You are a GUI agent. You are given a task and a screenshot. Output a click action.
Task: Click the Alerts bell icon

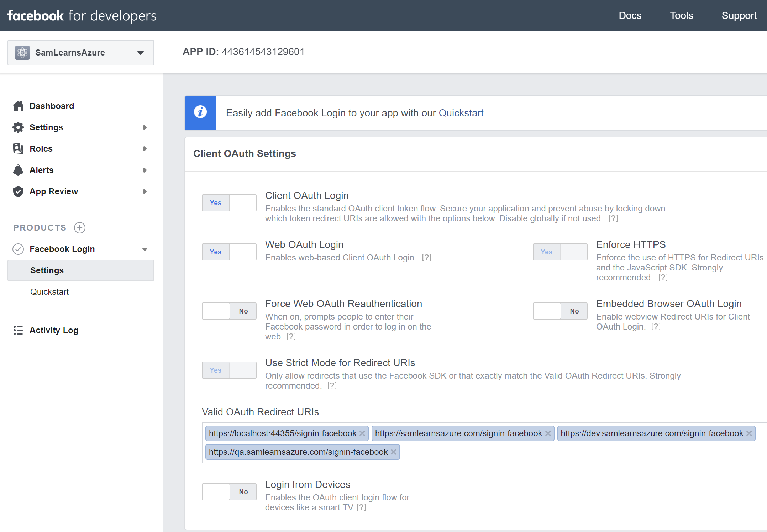[18, 170]
